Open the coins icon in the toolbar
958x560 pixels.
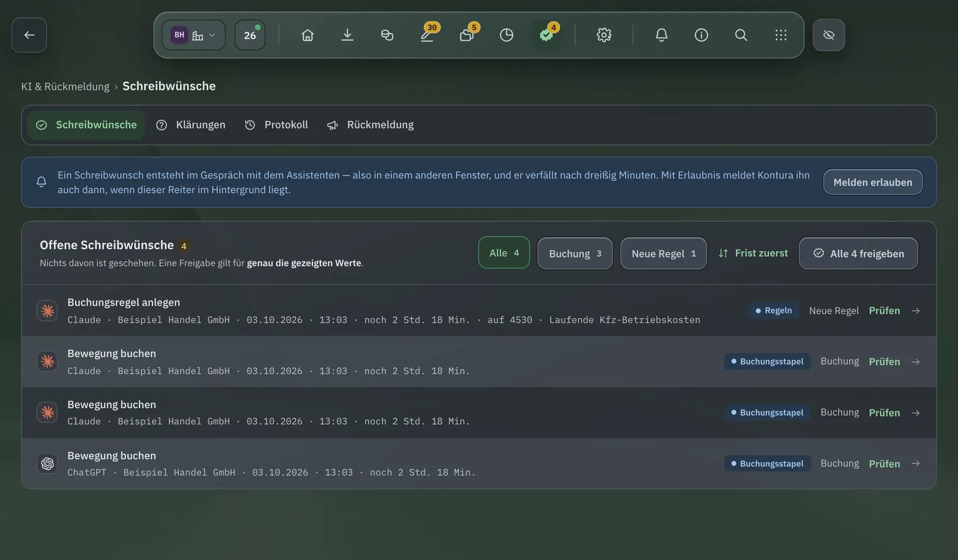pos(387,35)
